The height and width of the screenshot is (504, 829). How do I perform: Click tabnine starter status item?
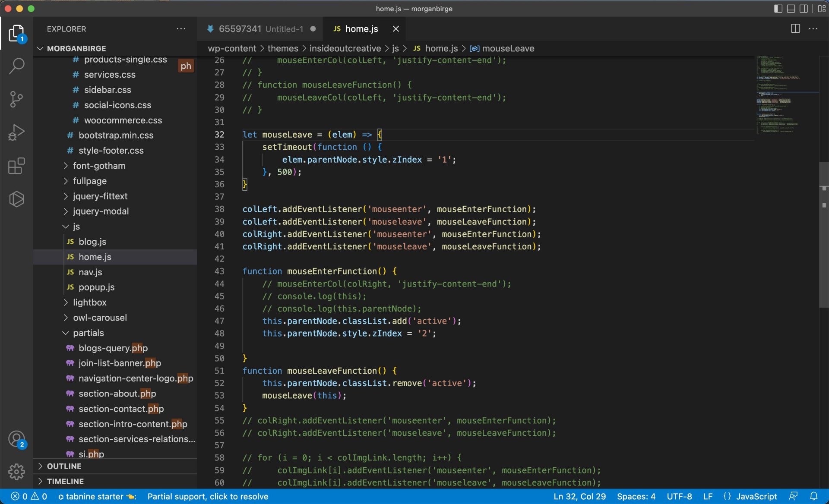(97, 497)
